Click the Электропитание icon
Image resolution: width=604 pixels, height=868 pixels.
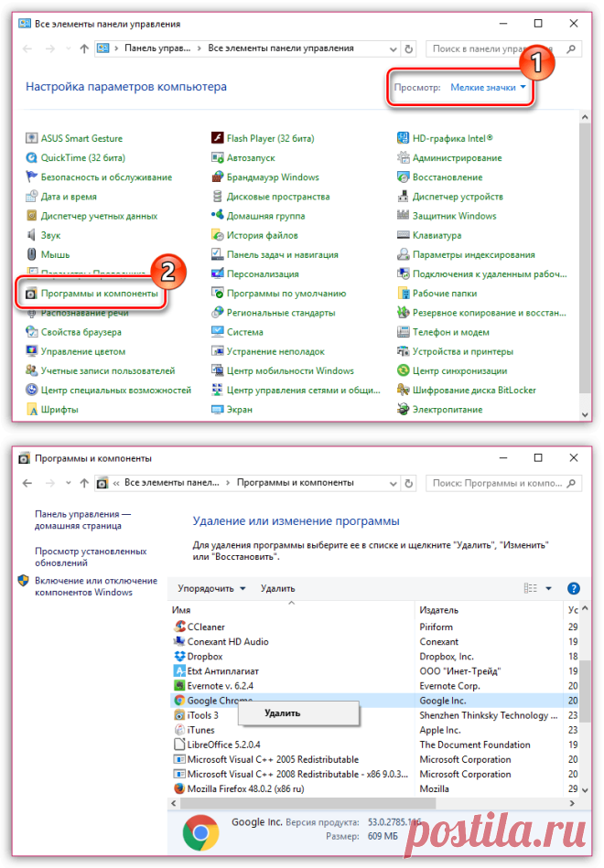click(x=403, y=410)
